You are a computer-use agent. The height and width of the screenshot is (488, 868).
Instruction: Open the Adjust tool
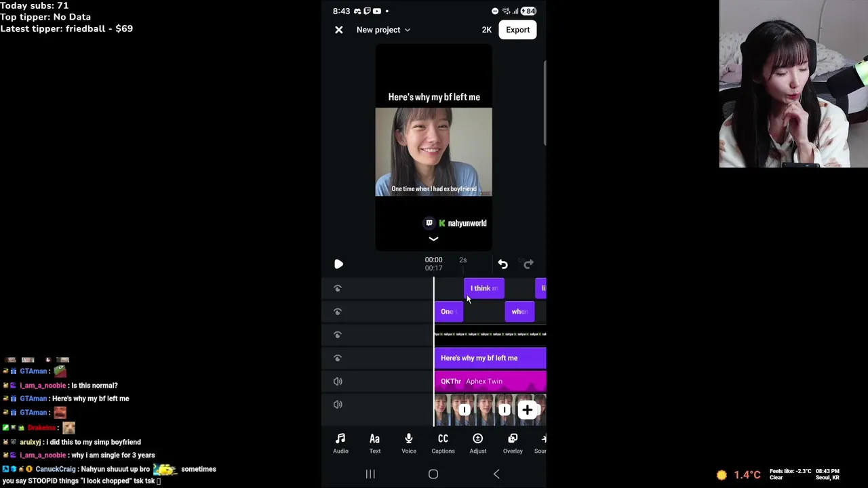pyautogui.click(x=477, y=443)
